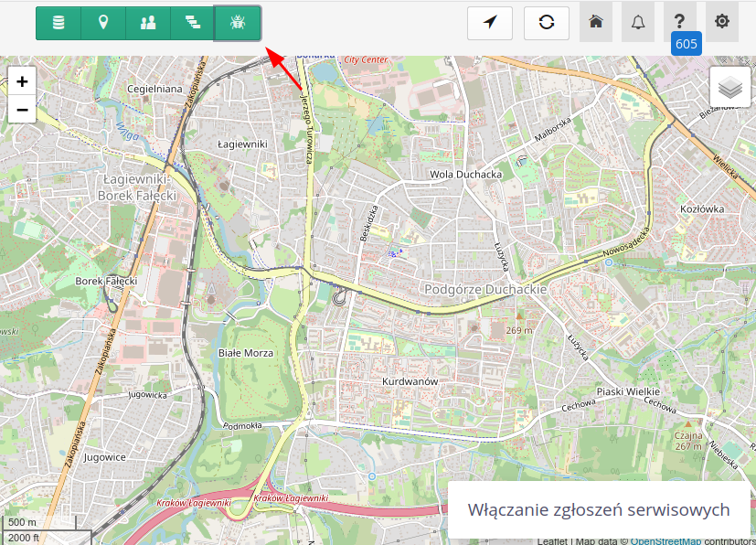Click the location pin toolbar button
Screen dimensions: 756x545
click(x=103, y=23)
